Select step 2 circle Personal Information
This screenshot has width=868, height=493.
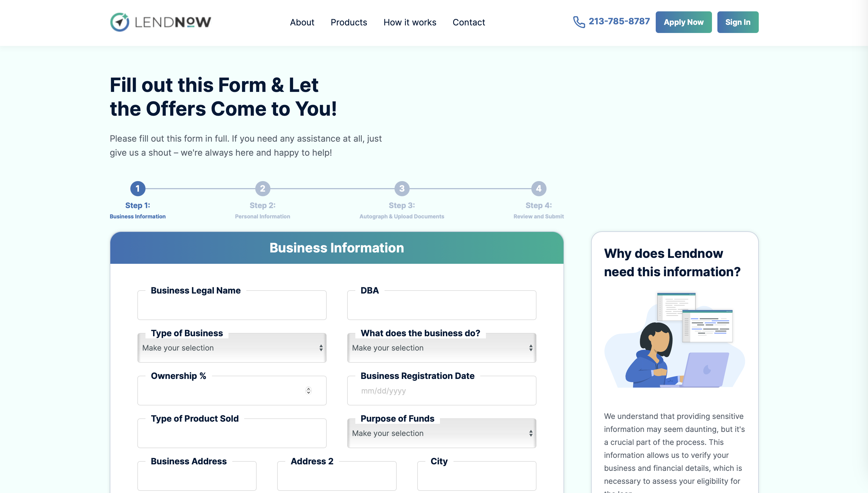(263, 189)
